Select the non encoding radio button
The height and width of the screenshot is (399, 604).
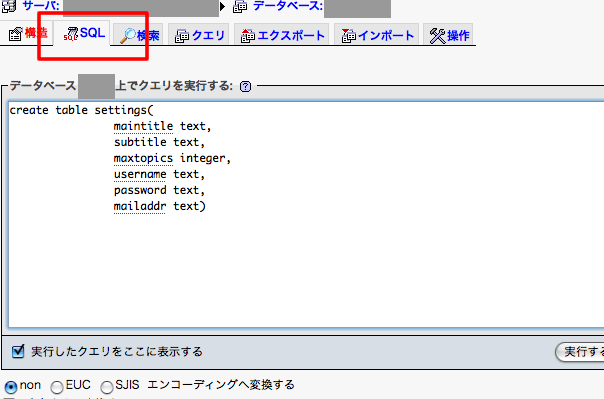(x=11, y=387)
